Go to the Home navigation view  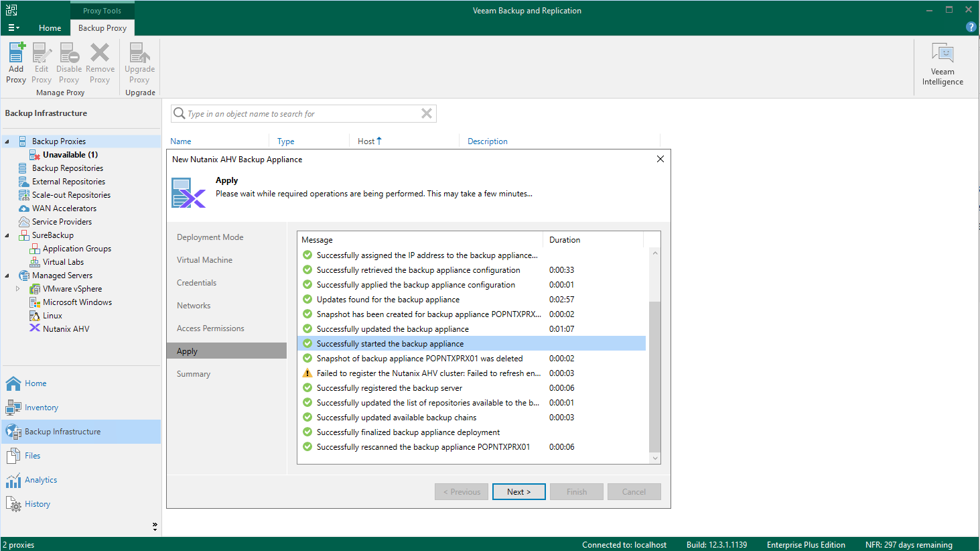pos(36,383)
